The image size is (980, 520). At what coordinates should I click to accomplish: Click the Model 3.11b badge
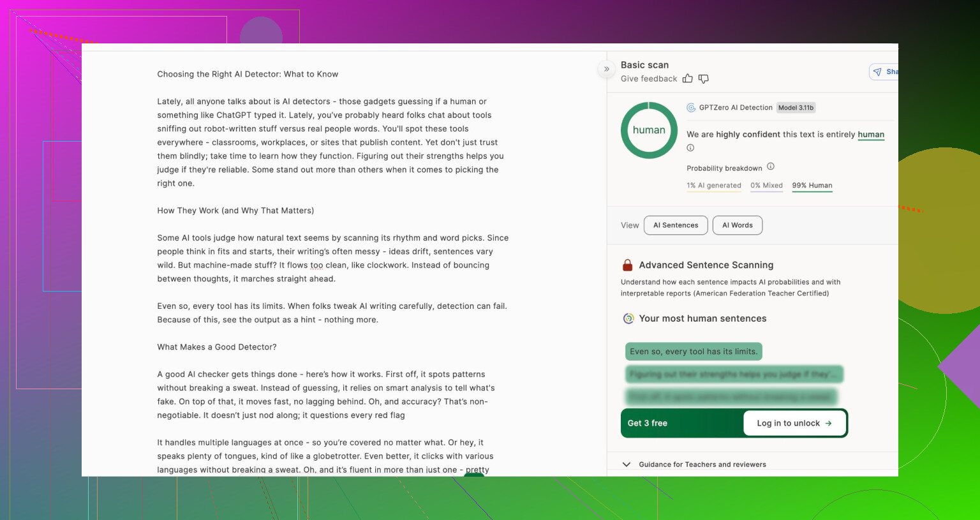pyautogui.click(x=796, y=108)
